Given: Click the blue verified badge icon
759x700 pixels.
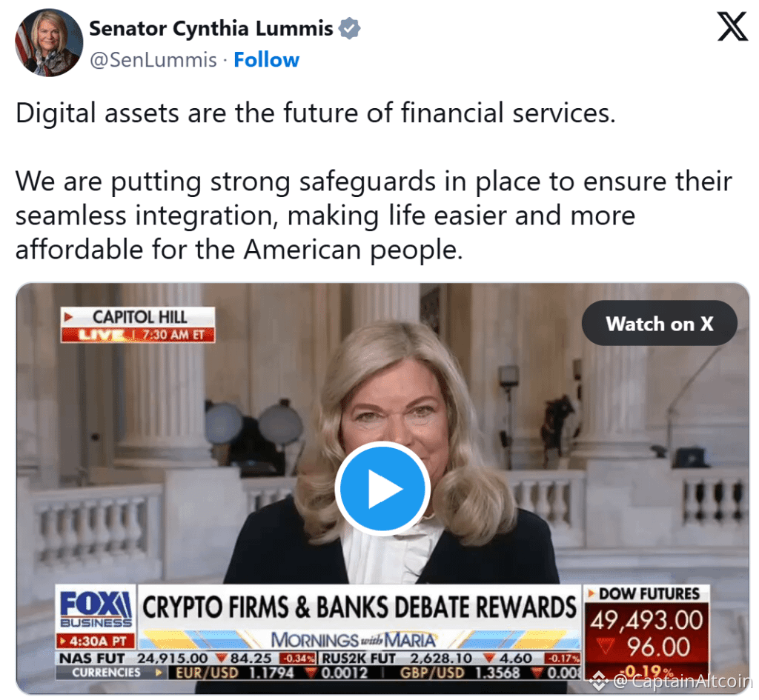Looking at the screenshot, I should 349,28.
